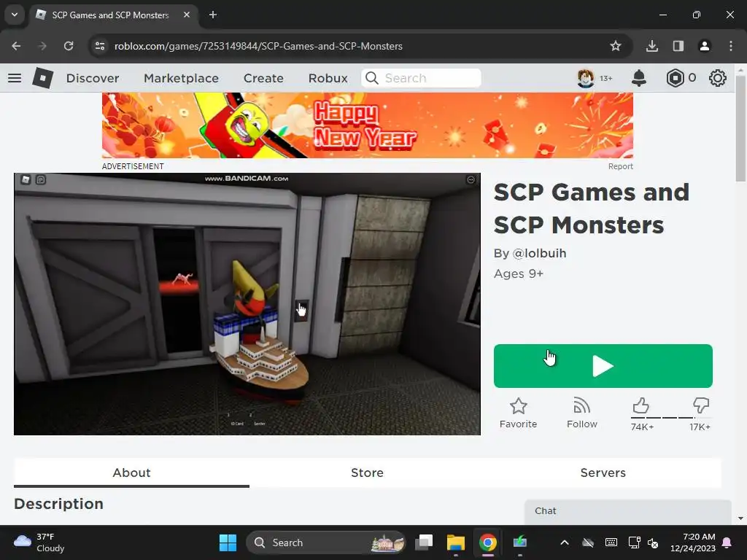Go to the Create page
This screenshot has width=747, height=560.
click(263, 78)
